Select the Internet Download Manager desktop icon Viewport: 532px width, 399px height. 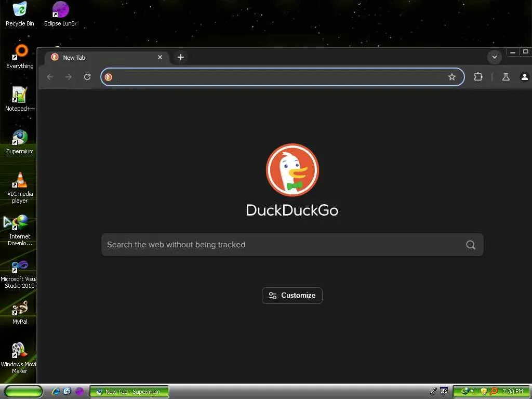(20, 230)
